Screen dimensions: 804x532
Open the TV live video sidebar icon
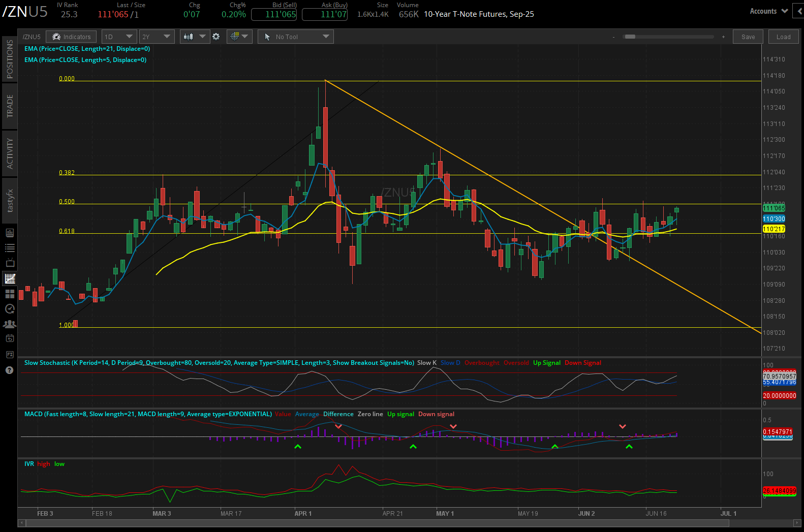pos(10,263)
